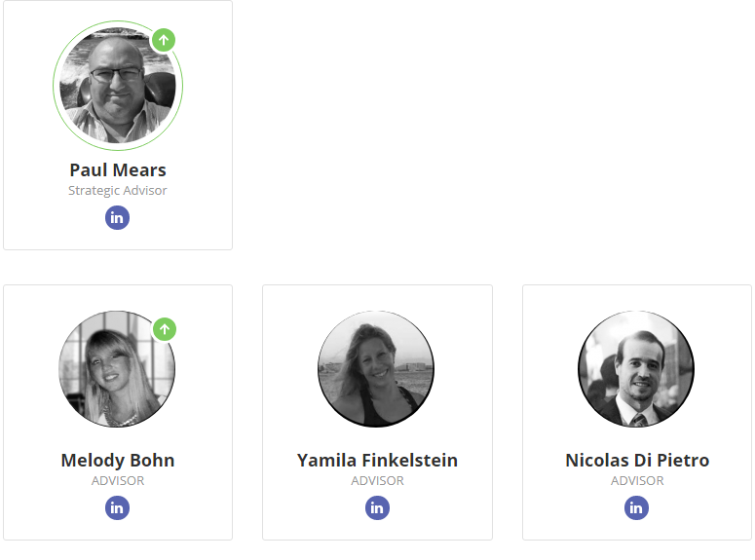Click ADVISOR label under Melody Bohn

click(x=118, y=480)
